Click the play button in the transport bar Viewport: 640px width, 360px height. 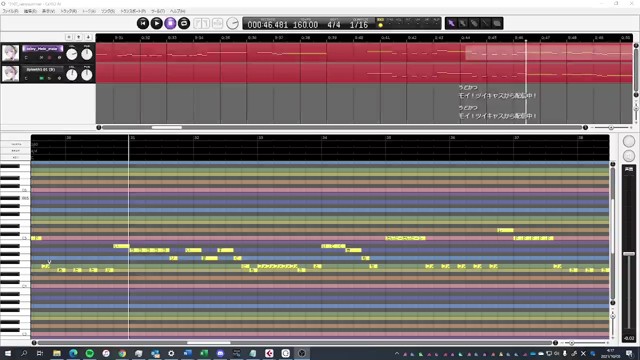click(157, 23)
